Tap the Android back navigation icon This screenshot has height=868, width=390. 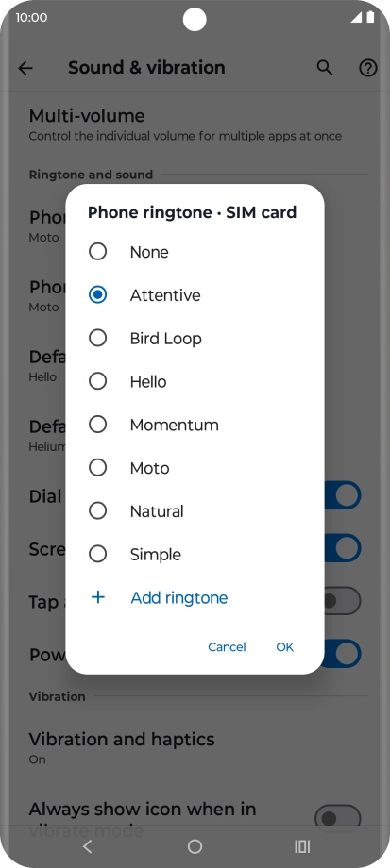coord(87,846)
